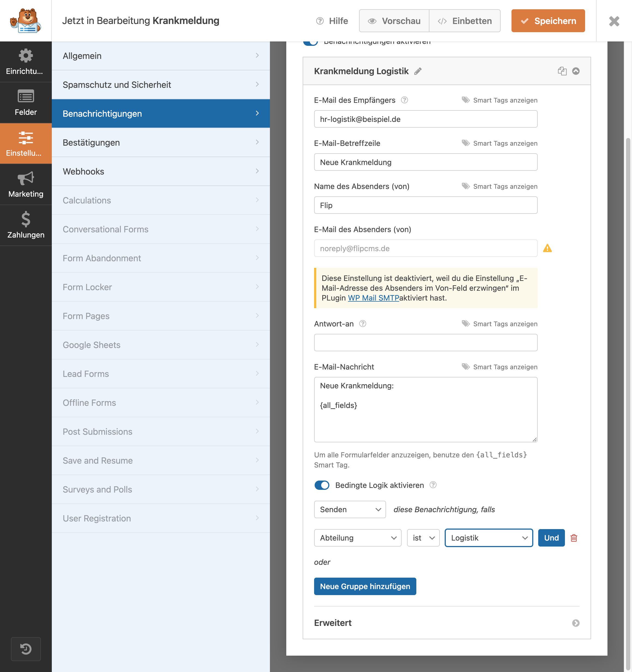The width and height of the screenshot is (632, 672).
Task: Open the Felder sidebar panel
Action: coord(26,103)
